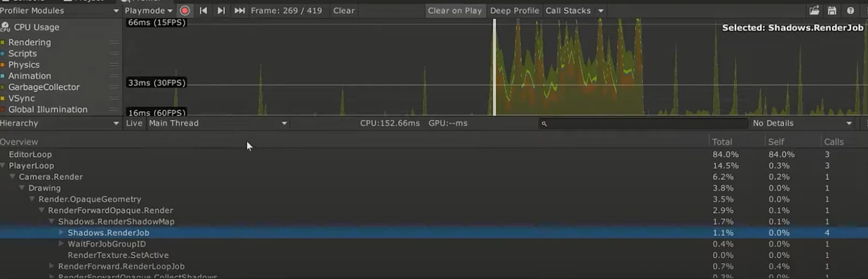Toggle the VSync category color box
Screen dimensions: 868x279
[3, 99]
